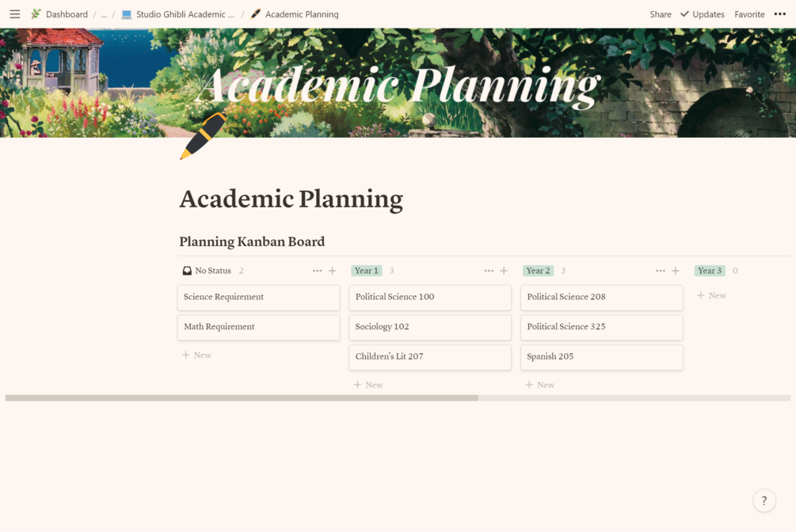
Task: Open the three-dot page options menu
Action: [x=780, y=14]
